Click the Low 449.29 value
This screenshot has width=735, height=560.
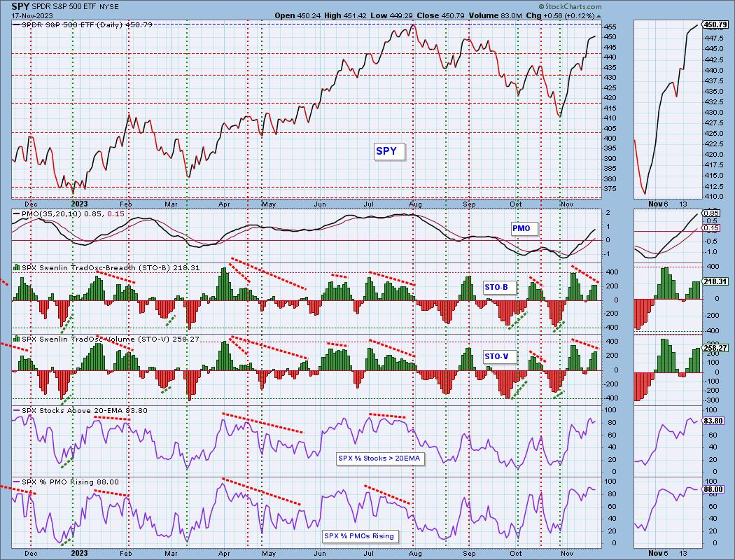[392, 15]
